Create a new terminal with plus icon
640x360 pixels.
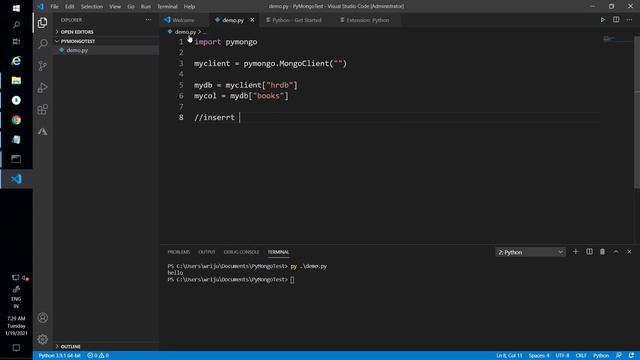[x=576, y=252]
